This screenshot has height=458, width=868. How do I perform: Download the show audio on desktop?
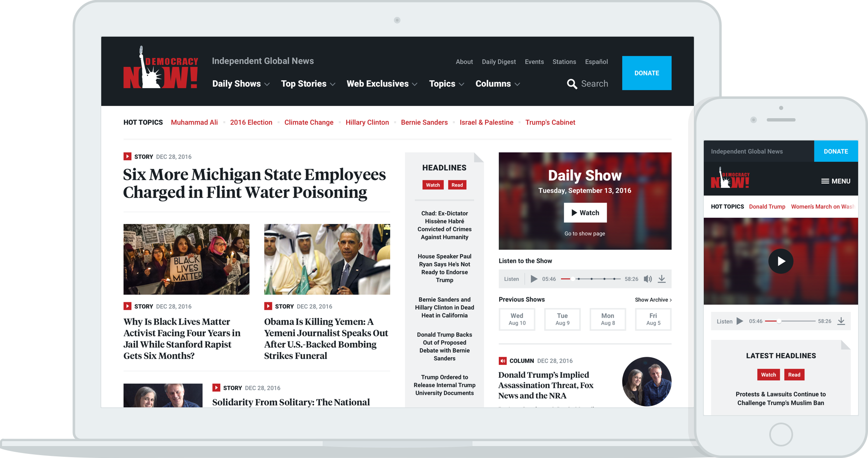[x=662, y=279]
